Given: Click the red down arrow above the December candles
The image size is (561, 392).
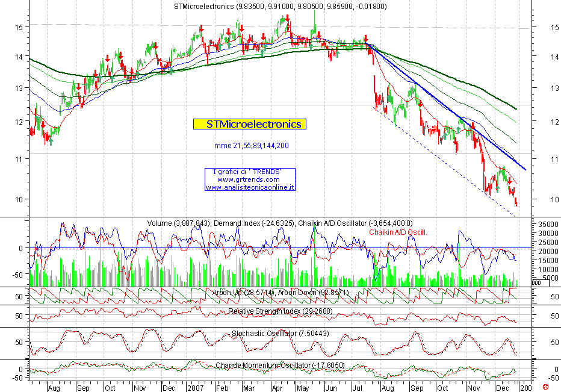Looking at the screenshot, I should [509, 181].
